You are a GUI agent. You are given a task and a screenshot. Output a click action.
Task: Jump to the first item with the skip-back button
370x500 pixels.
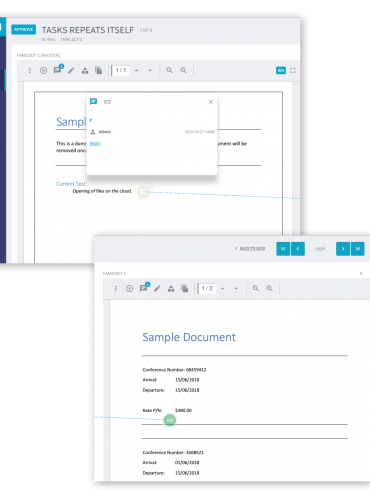point(283,249)
